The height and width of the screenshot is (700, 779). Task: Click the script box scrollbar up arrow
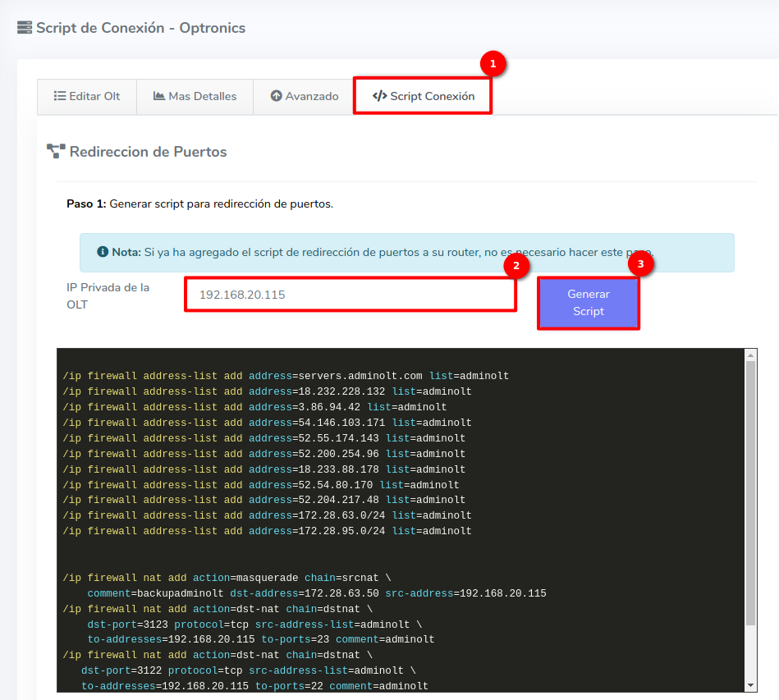pyautogui.click(x=750, y=355)
